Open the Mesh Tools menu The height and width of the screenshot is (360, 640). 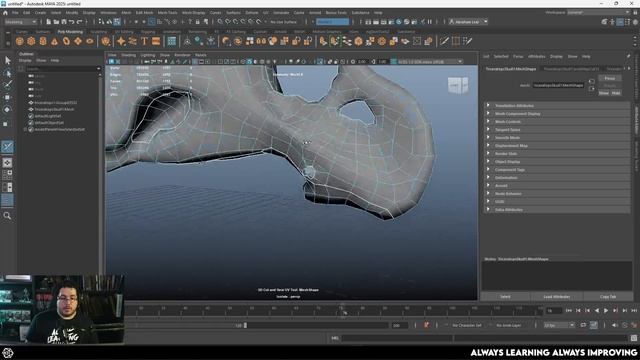[x=167, y=13]
